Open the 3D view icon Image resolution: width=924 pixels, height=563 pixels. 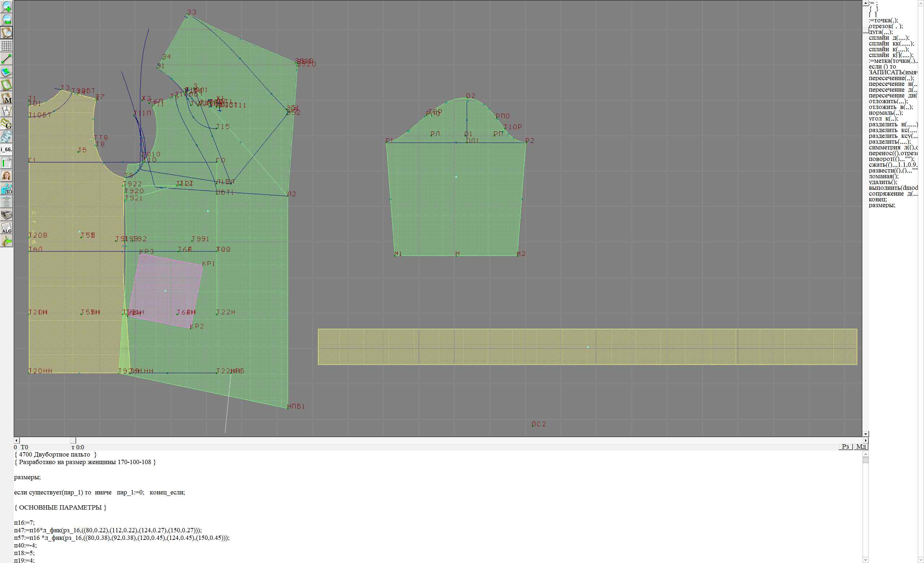[7, 189]
